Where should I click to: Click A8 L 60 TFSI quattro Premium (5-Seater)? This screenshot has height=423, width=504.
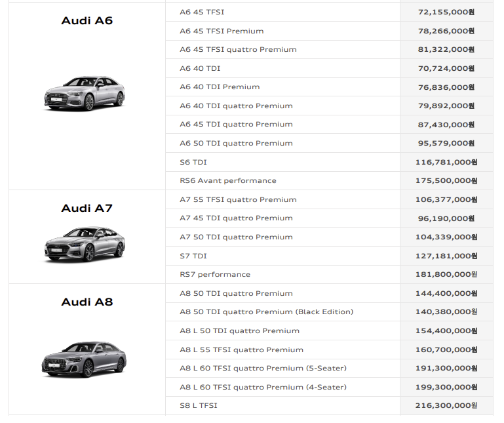click(263, 369)
